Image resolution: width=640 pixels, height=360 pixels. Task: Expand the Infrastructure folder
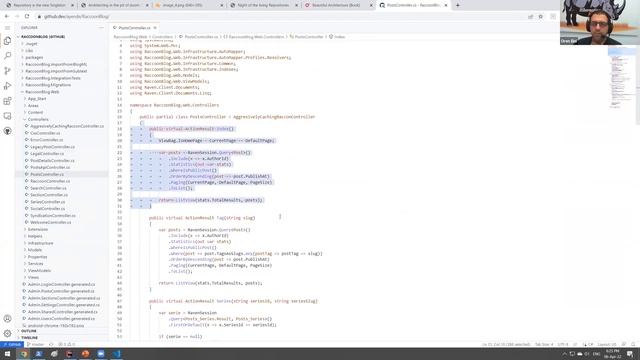pos(40,243)
